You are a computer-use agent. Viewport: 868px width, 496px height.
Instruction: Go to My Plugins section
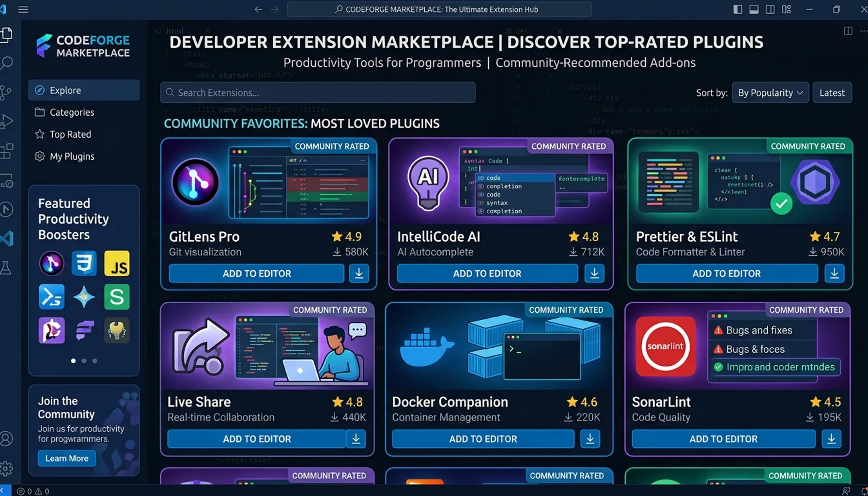click(72, 156)
